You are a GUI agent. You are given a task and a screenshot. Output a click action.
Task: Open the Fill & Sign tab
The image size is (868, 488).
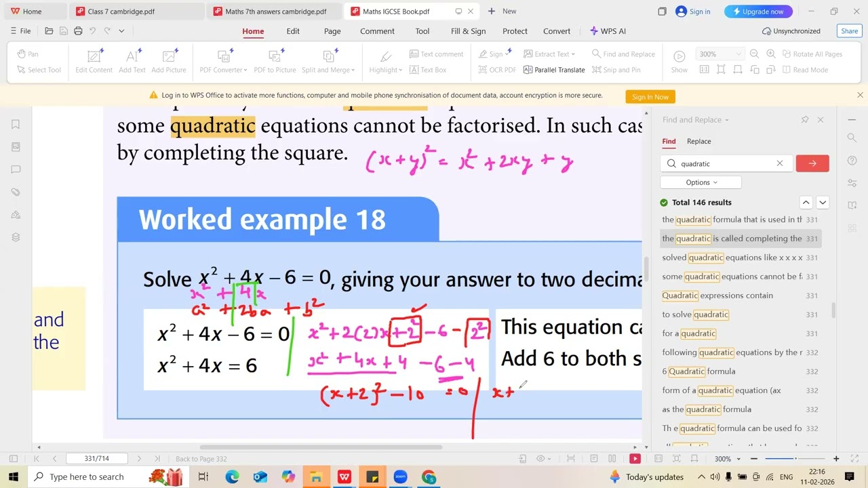pos(469,31)
